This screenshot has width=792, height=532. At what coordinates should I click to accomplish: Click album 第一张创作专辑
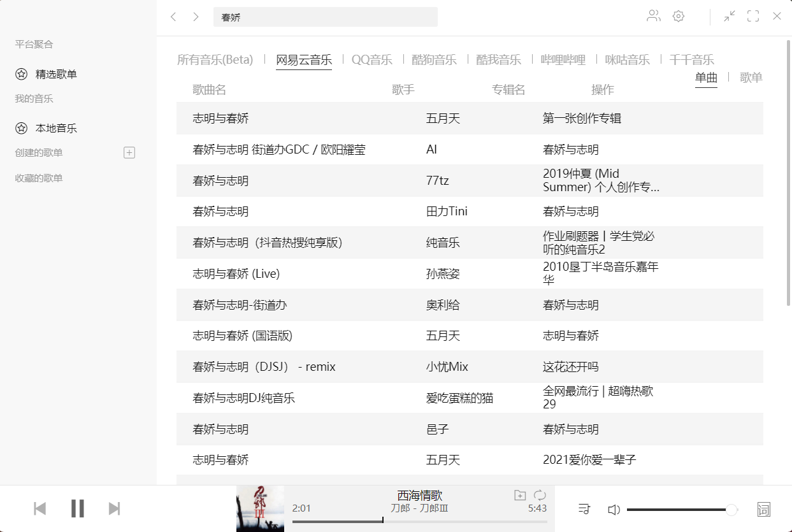pos(582,119)
